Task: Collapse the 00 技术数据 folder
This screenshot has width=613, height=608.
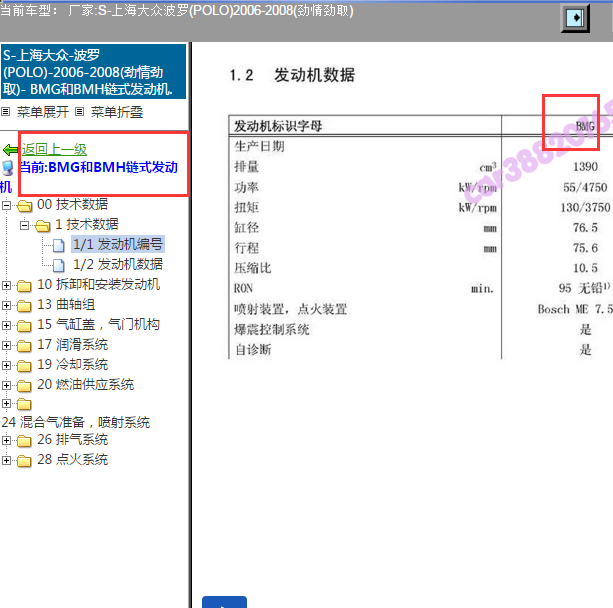Action: [x=6, y=205]
